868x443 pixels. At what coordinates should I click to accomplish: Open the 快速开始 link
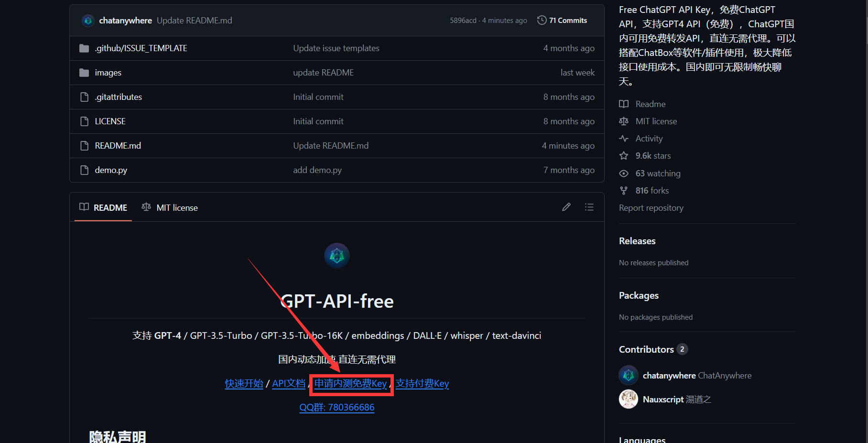pyautogui.click(x=244, y=384)
